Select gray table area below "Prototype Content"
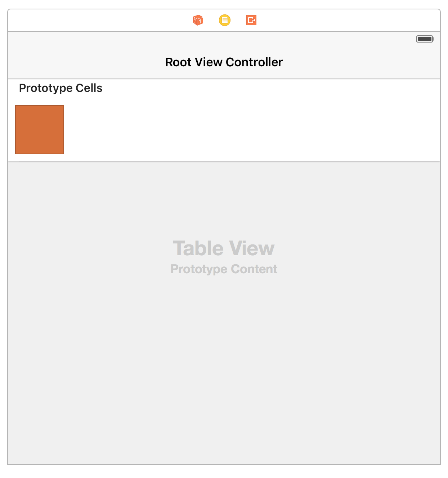Screen dimensions: 448x478 point(224,360)
